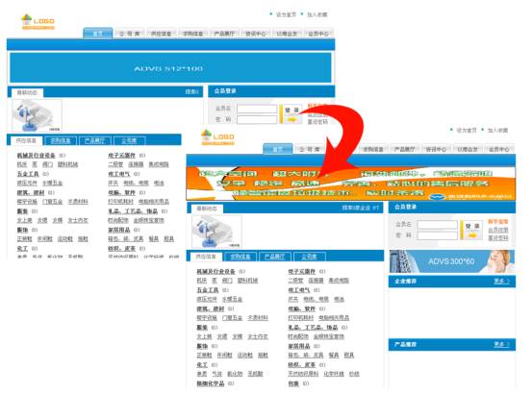Click the 加入收藏 link on the orange-banner page
The height and width of the screenshot is (394, 532).
tap(497, 130)
